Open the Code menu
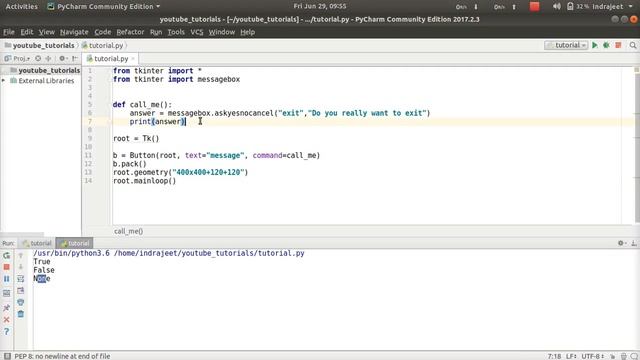 click(x=102, y=32)
